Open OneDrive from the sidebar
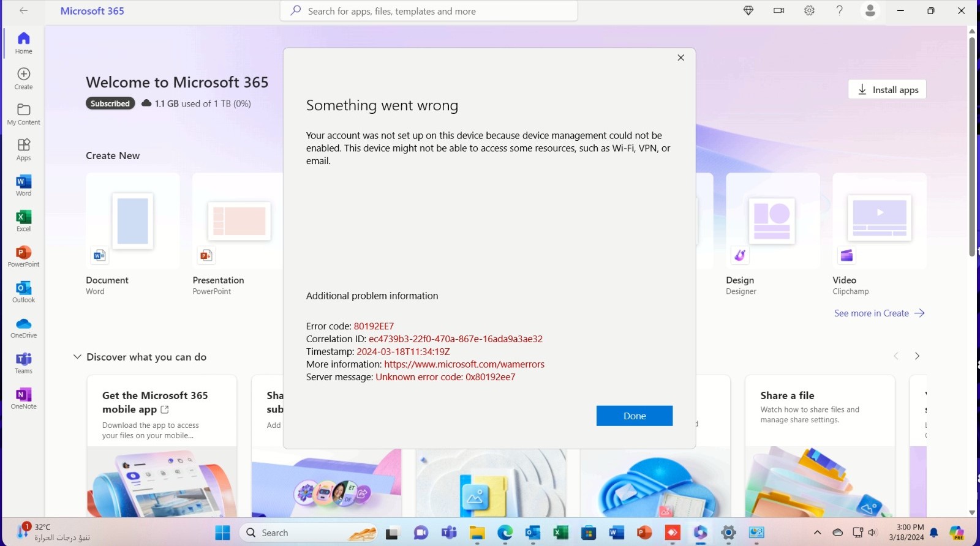The width and height of the screenshot is (980, 546). [x=23, y=327]
